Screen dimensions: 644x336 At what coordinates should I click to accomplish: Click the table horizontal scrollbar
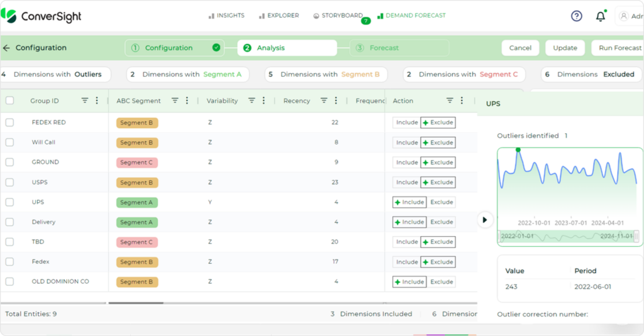(x=136, y=303)
